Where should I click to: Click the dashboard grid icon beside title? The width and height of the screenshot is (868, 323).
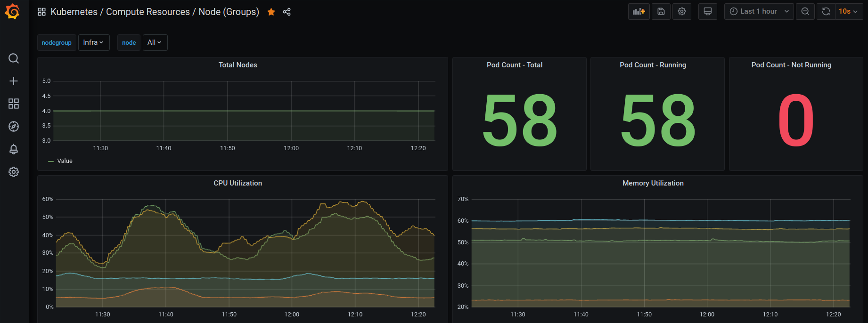(42, 12)
